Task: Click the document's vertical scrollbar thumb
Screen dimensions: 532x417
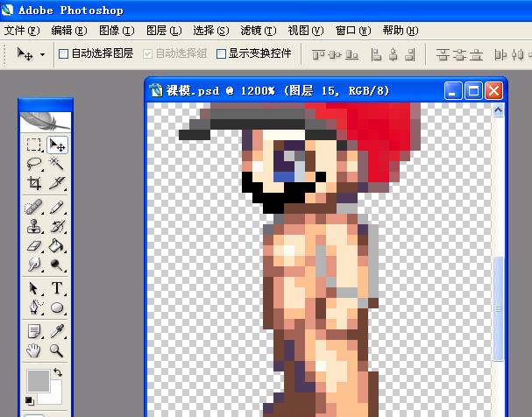Action: [498, 309]
